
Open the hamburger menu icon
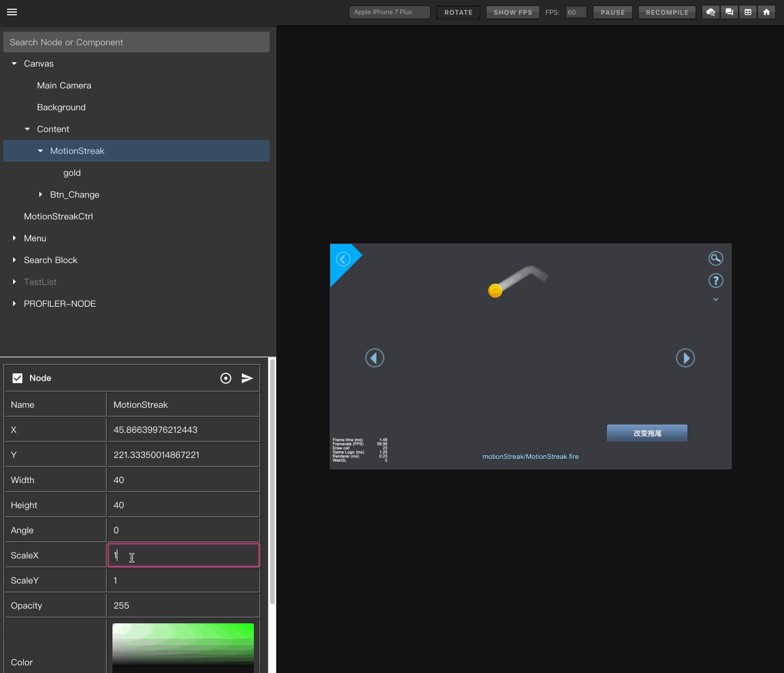[x=12, y=12]
